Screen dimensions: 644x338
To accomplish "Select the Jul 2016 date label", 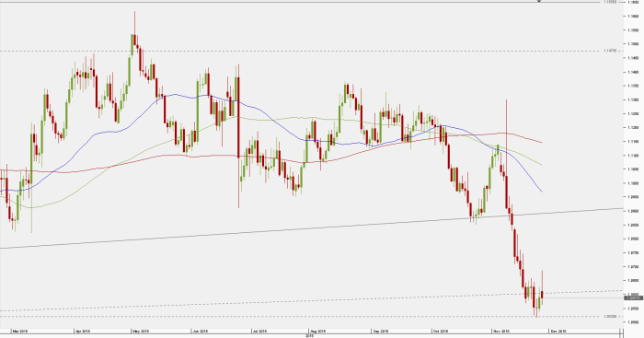I will tap(259, 331).
